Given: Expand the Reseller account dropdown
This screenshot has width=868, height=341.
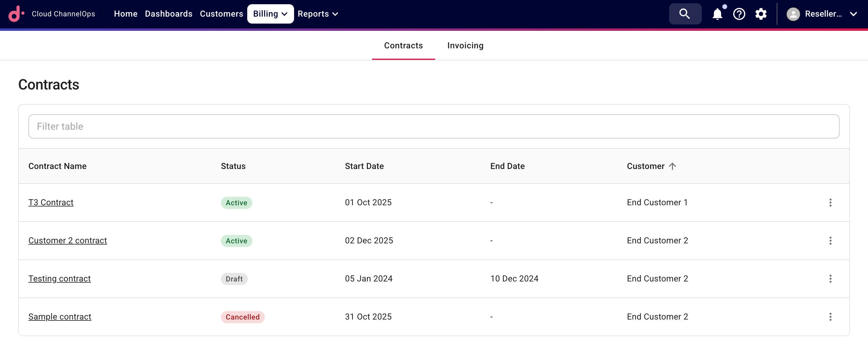Looking at the screenshot, I should [853, 14].
